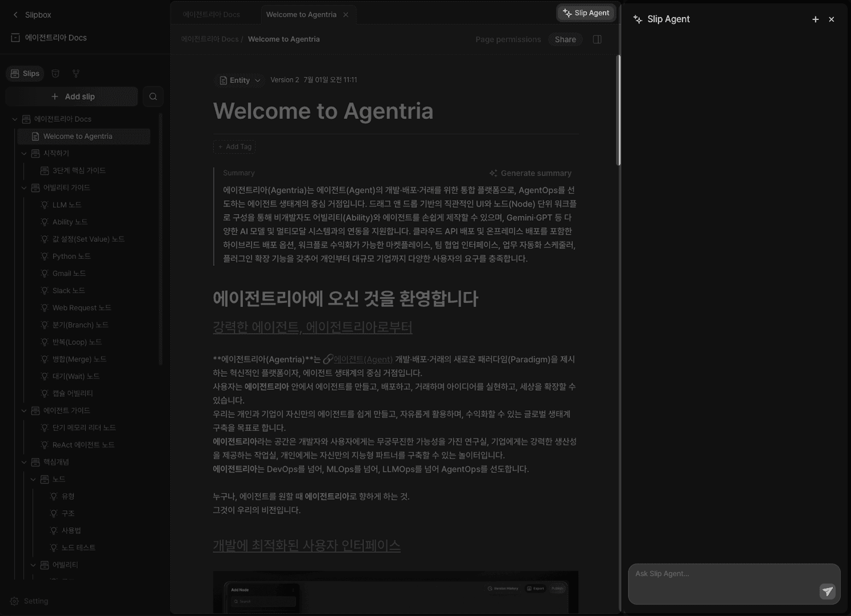
Task: Select the Web Request 노드 slip
Action: pyautogui.click(x=81, y=308)
